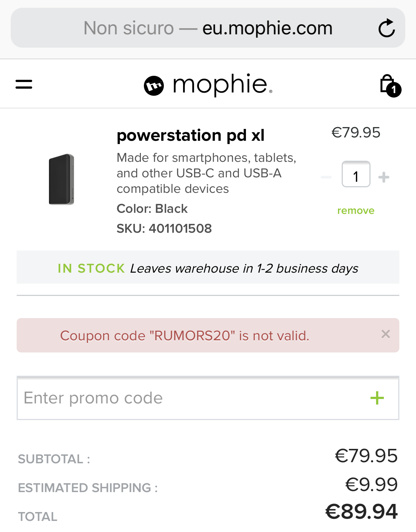Viewport: 416px width, 532px height.
Task: Tap the €89.94 total amount
Action: (361, 512)
